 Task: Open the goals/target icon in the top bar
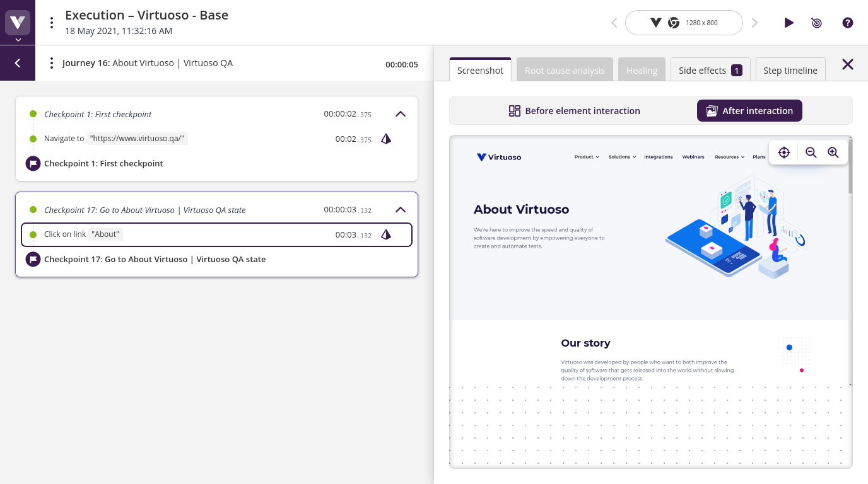point(816,23)
